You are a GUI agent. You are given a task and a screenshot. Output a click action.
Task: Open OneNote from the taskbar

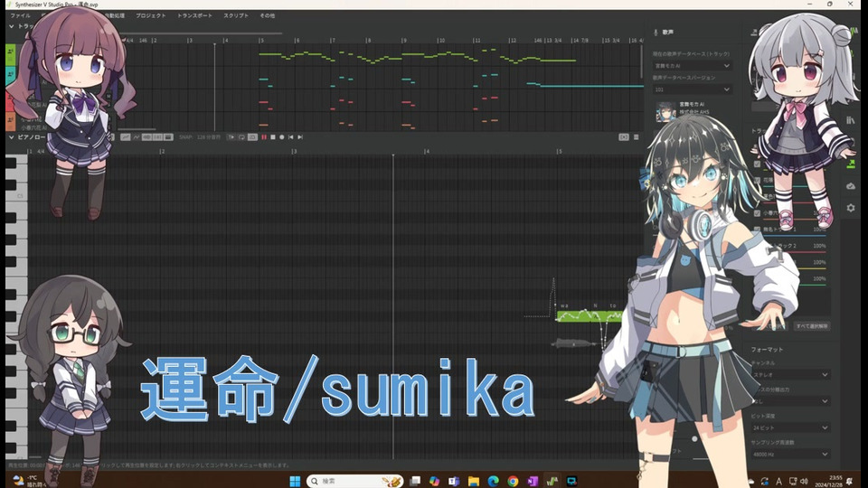click(x=533, y=481)
